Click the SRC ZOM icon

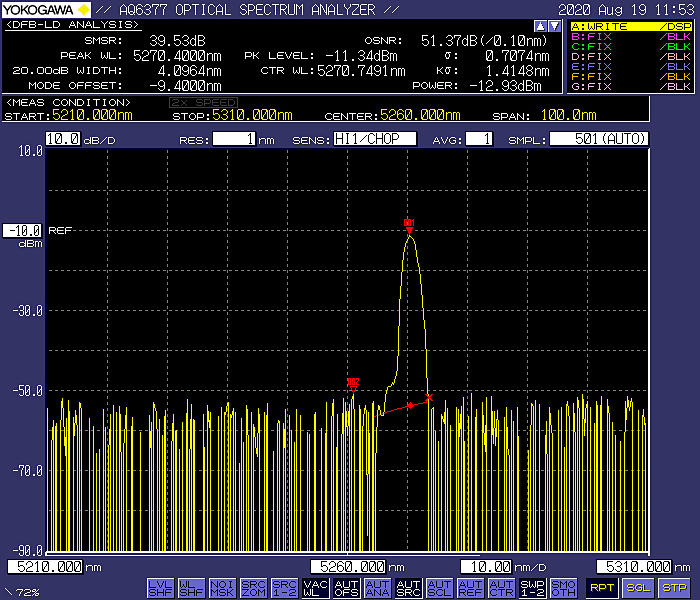[253, 588]
